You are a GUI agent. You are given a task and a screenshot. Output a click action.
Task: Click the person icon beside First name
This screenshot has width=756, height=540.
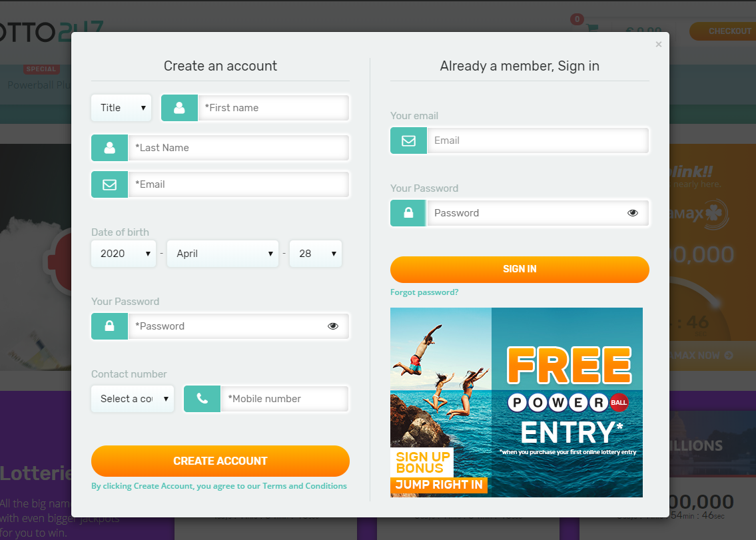click(x=179, y=107)
